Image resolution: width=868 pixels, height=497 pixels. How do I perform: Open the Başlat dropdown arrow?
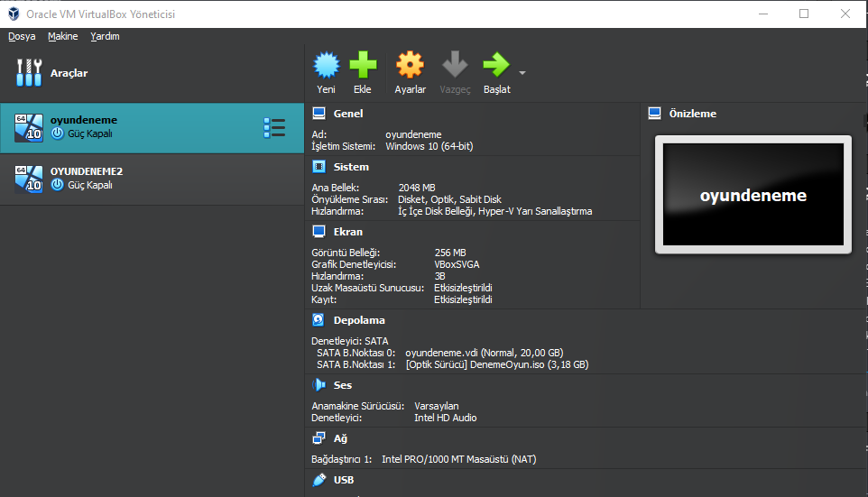(x=522, y=72)
